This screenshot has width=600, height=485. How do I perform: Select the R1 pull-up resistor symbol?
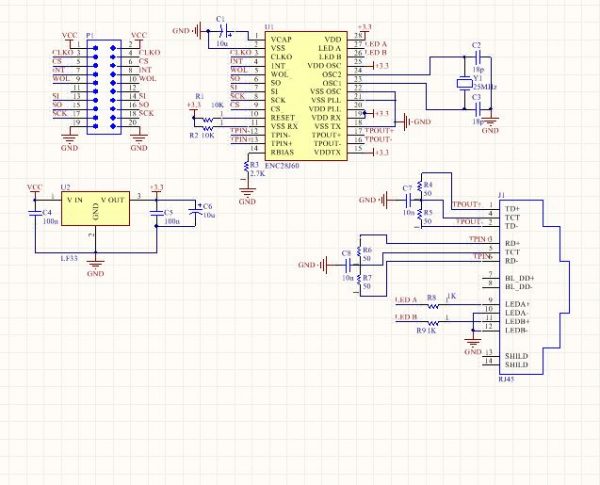pyautogui.click(x=207, y=119)
